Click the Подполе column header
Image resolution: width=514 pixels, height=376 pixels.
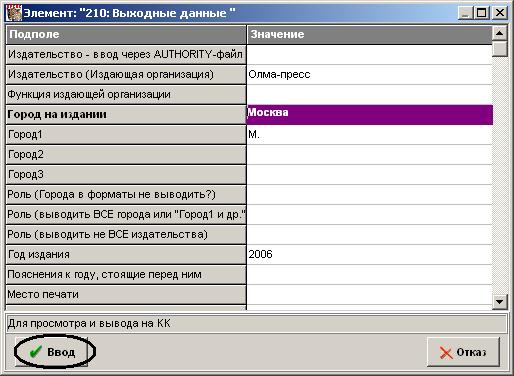[126, 34]
